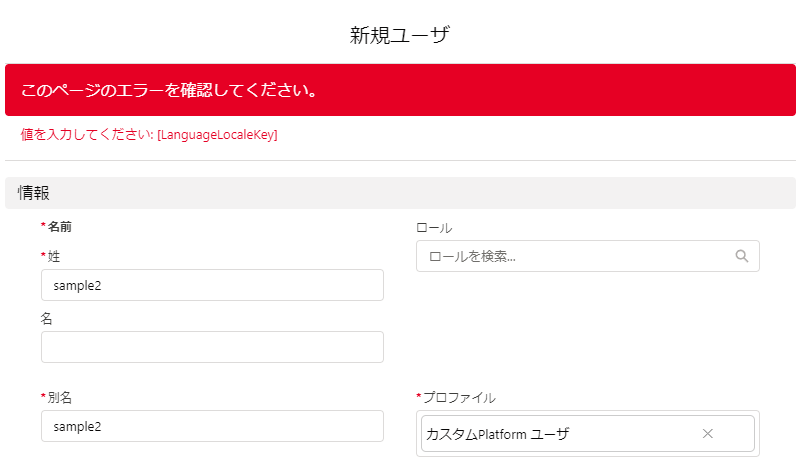Click the 名前 field group label
This screenshot has width=803, height=468.
pyautogui.click(x=59, y=227)
